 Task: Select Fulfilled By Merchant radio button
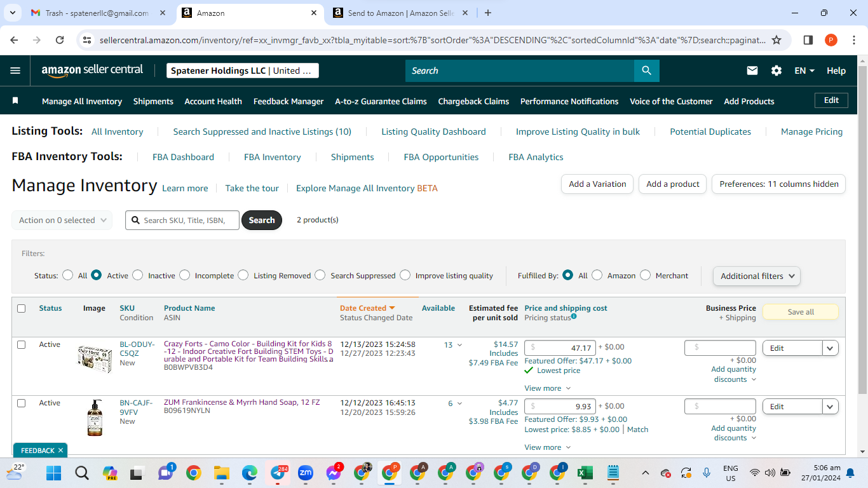[x=646, y=275]
